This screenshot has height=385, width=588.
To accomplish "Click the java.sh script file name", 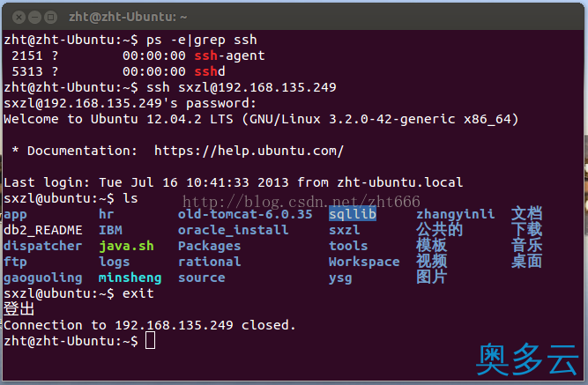I will (x=126, y=246).
